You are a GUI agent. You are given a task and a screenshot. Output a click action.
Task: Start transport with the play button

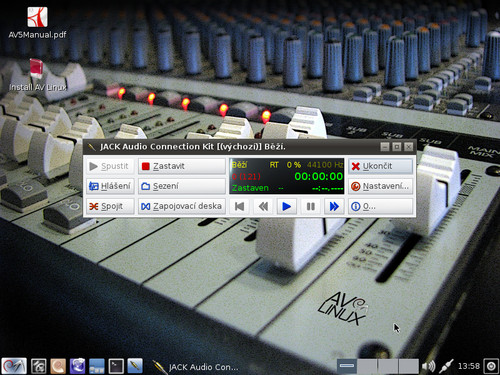pos(287,207)
